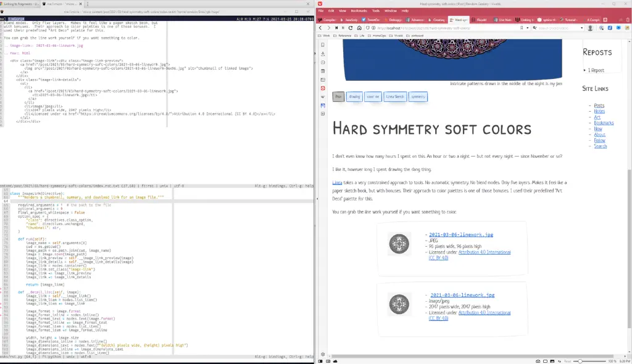
Task: Open the Bookmarks link under Site Links
Action: (604, 123)
